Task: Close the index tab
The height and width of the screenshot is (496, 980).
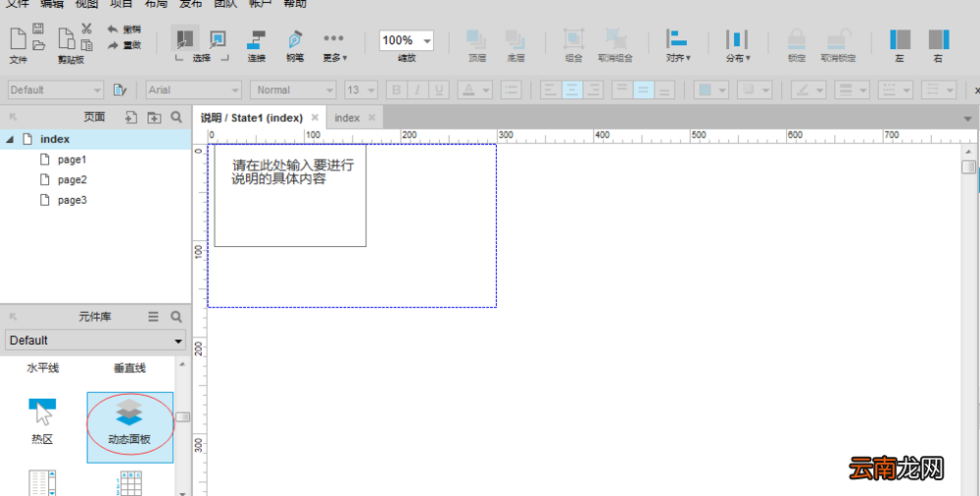Action: click(x=371, y=118)
